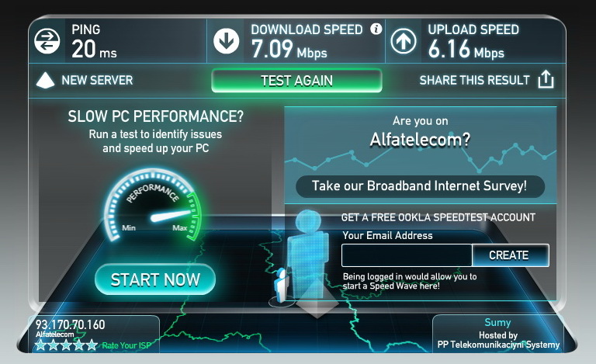Image resolution: width=596 pixels, height=364 pixels.
Task: Click the upload speed arrow icon
Action: (404, 40)
